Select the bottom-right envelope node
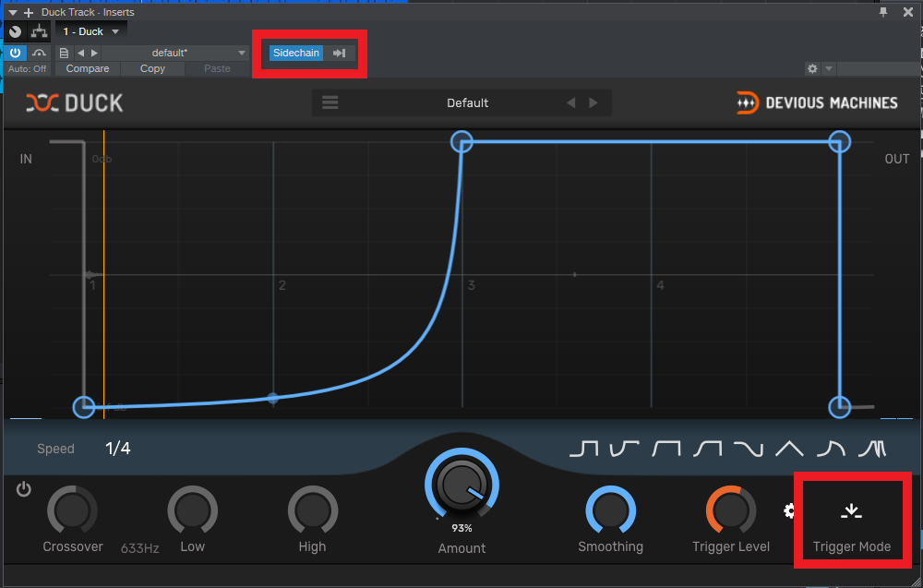Viewport: 923px width, 588px height. point(839,407)
